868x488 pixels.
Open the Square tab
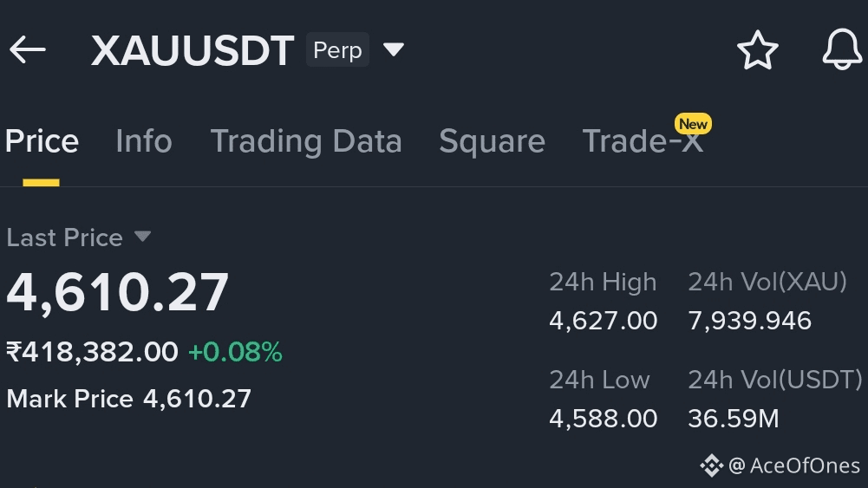pyautogui.click(x=492, y=141)
